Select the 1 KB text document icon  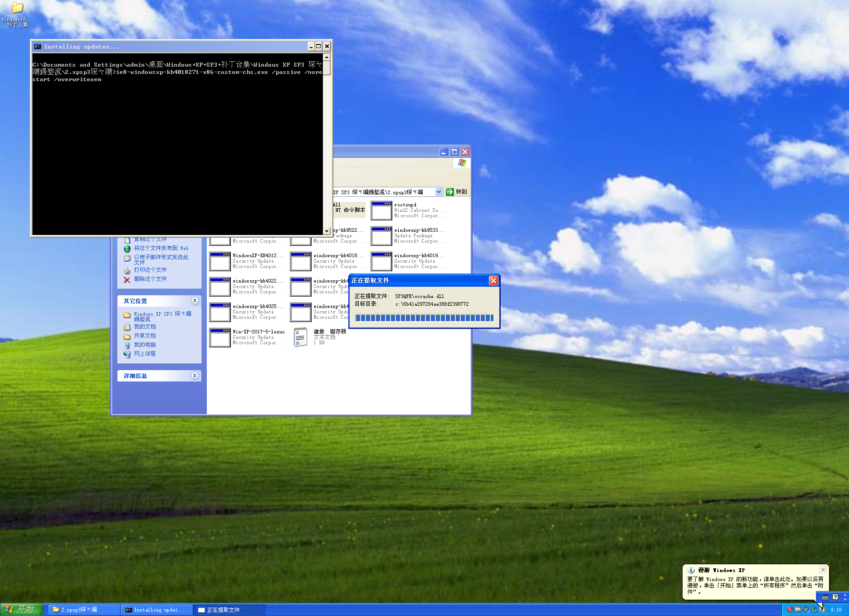[300, 337]
